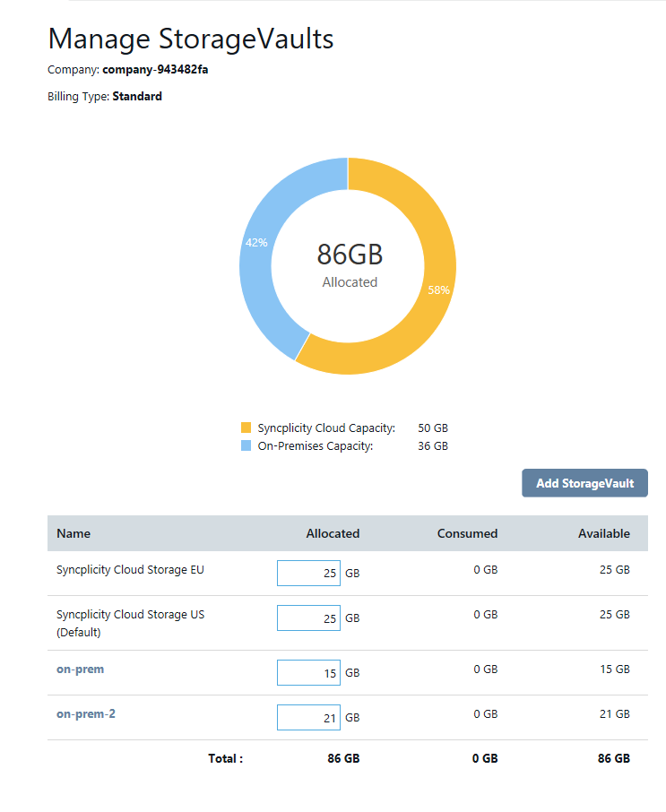The height and width of the screenshot is (812, 666).
Task: Click the 86GB Allocated chart center label
Action: click(x=350, y=264)
